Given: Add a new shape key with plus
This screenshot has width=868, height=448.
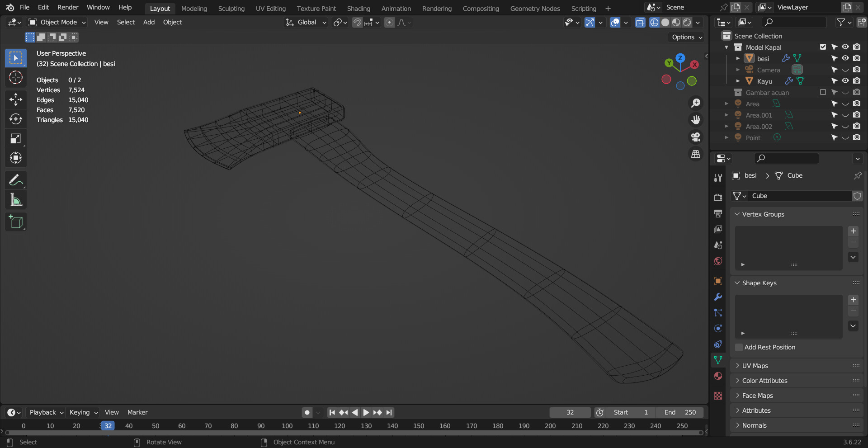Looking at the screenshot, I should pyautogui.click(x=853, y=300).
